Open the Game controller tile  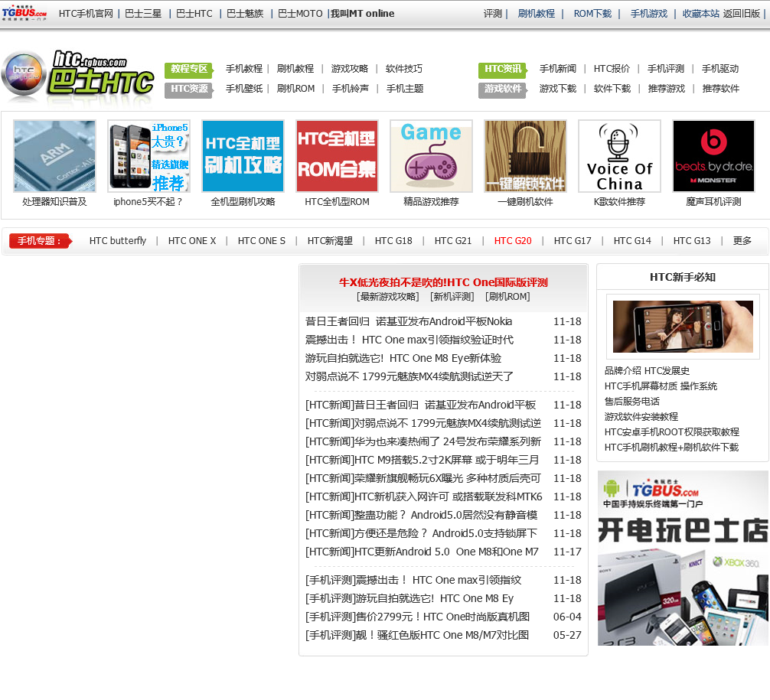click(431, 156)
